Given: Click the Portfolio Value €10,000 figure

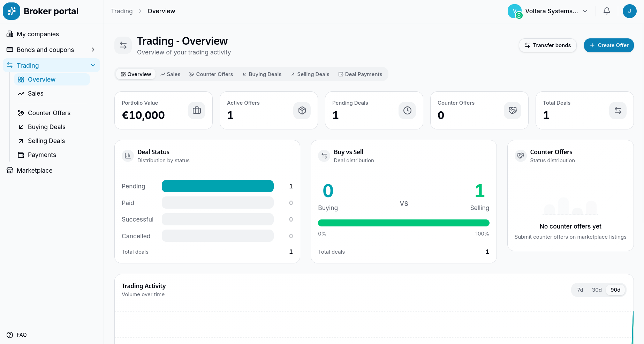Looking at the screenshot, I should (143, 115).
